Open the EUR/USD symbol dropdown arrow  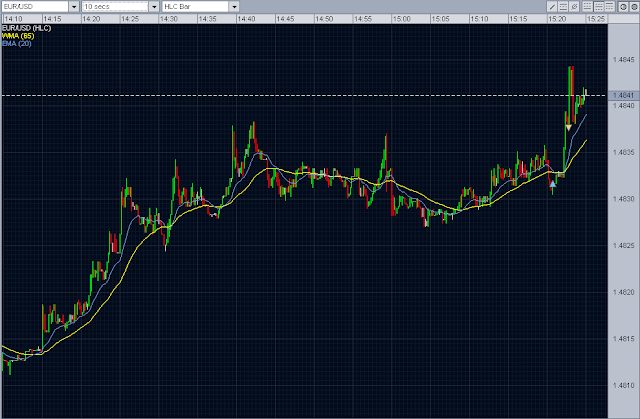click(74, 7)
